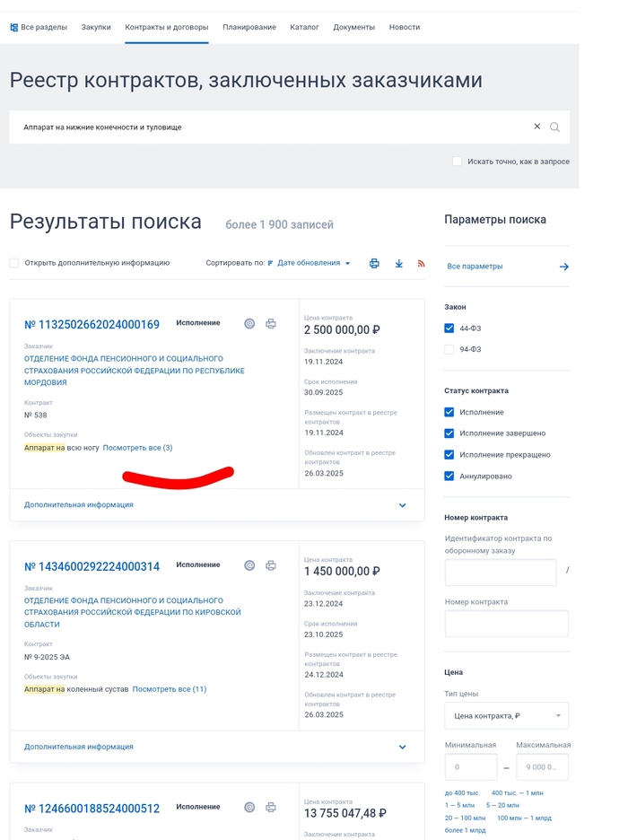Clear the search query with X icon
This screenshot has height=840, width=628.
tap(537, 127)
